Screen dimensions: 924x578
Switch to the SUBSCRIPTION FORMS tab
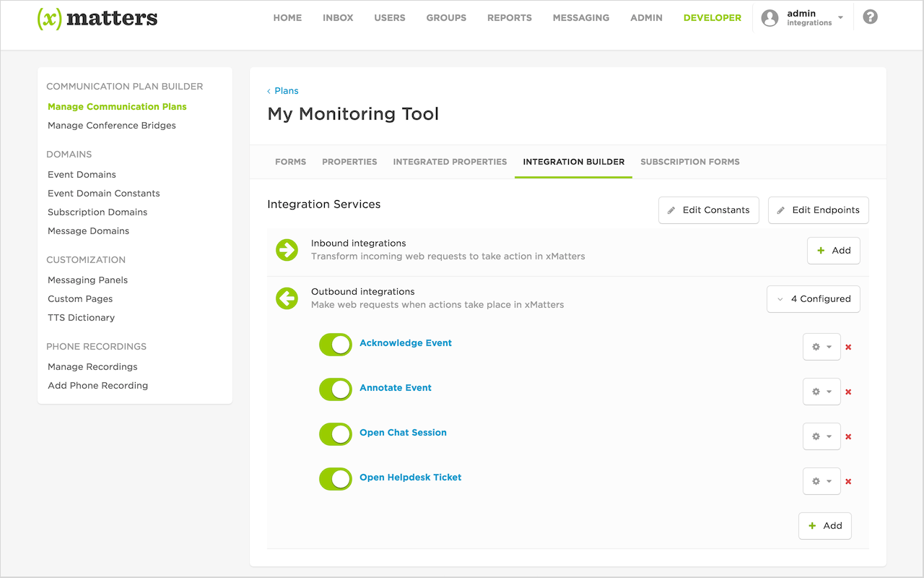[690, 162]
